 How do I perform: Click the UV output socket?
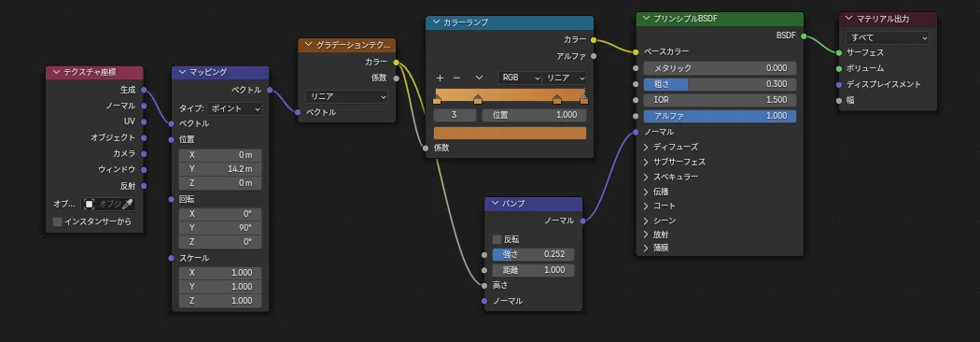pos(143,121)
